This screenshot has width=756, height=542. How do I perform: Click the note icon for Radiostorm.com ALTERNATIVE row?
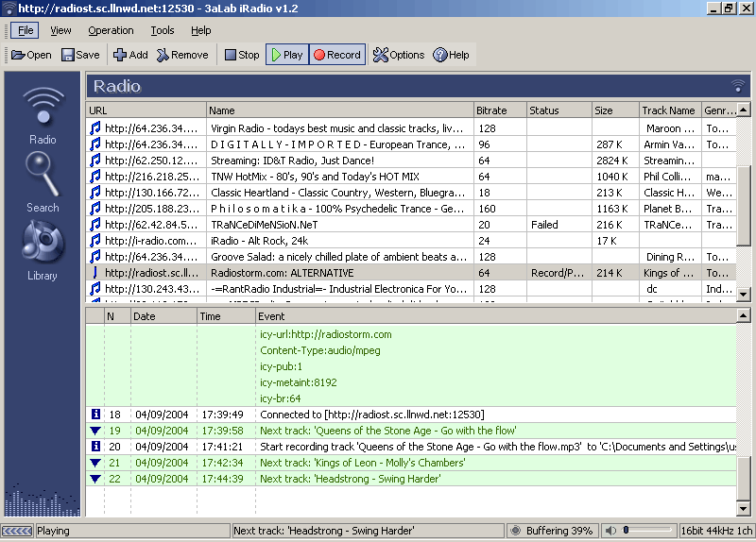coord(95,273)
